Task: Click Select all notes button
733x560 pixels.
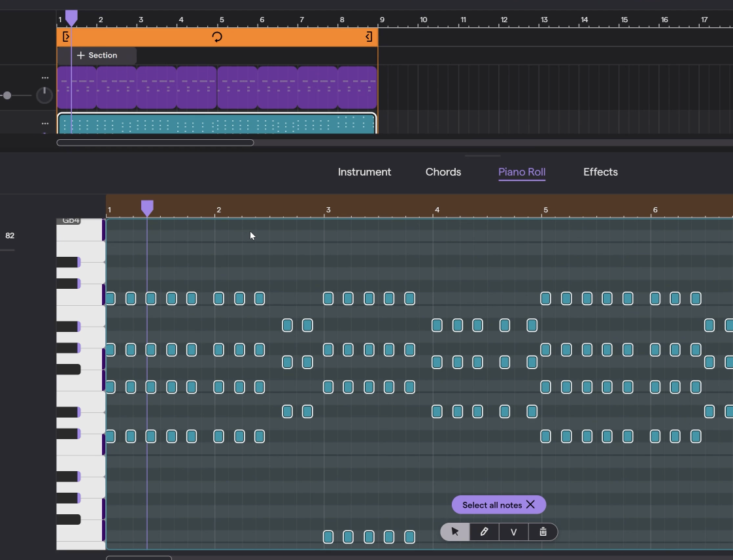Action: [x=492, y=505]
